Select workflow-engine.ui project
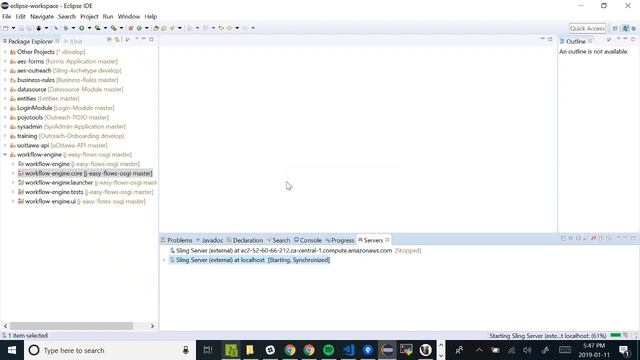This screenshot has height=360, width=640. click(x=82, y=202)
